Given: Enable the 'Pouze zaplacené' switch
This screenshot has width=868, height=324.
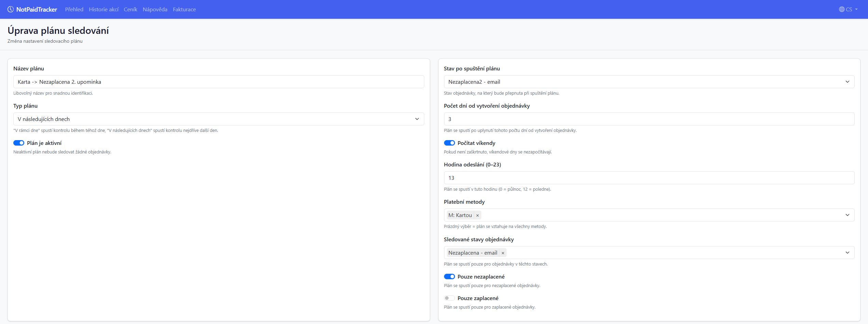Looking at the screenshot, I should (449, 298).
